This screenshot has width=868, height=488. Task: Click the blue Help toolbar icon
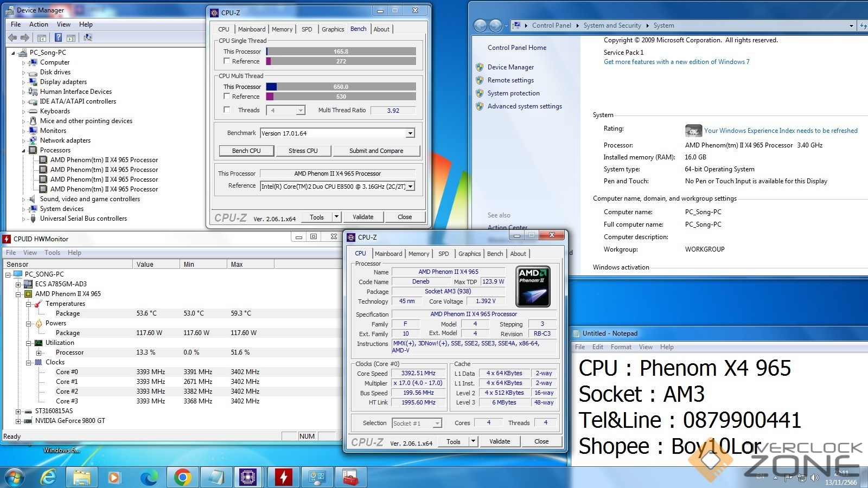point(58,37)
